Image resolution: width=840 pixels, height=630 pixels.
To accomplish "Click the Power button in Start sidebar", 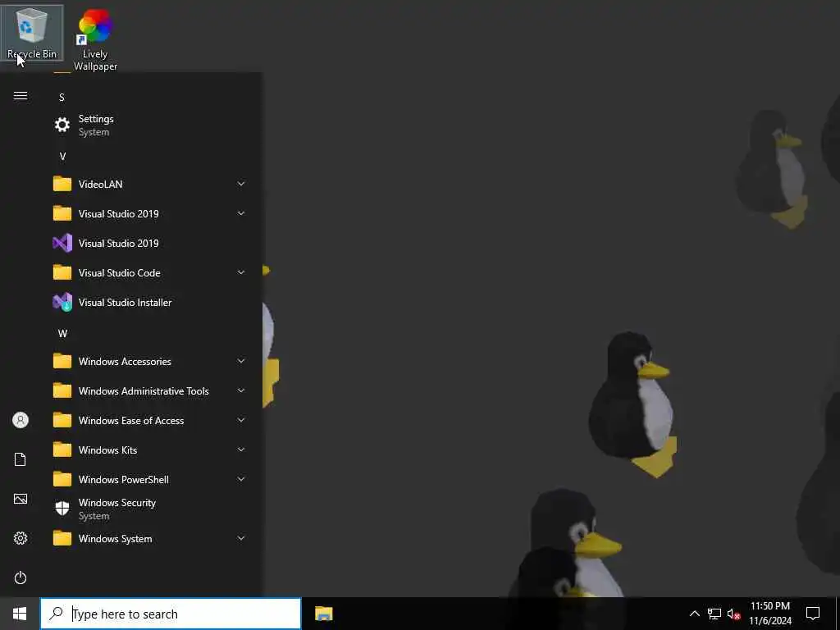I will click(x=21, y=578).
